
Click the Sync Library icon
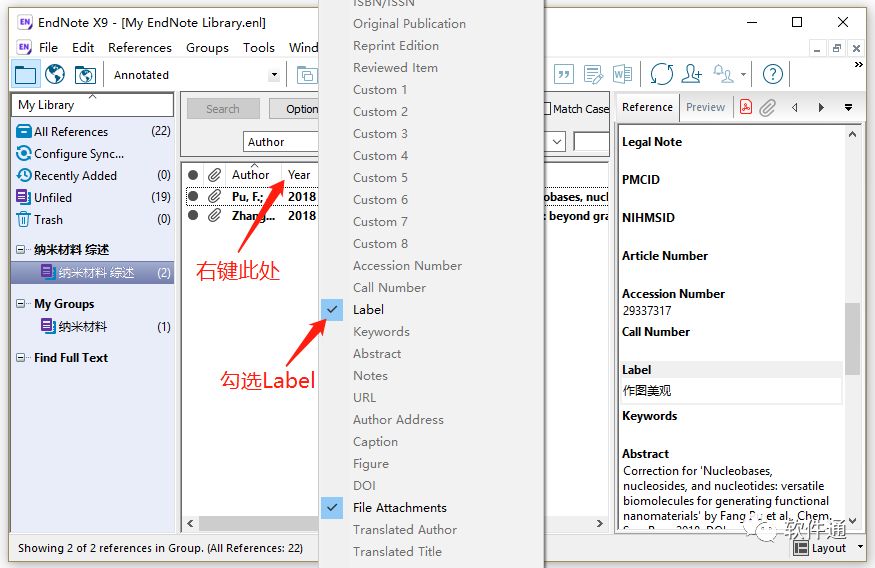click(x=662, y=74)
